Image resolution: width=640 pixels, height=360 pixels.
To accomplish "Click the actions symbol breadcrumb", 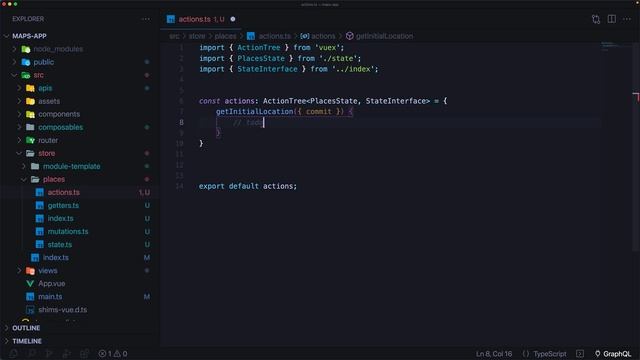I will (323, 36).
